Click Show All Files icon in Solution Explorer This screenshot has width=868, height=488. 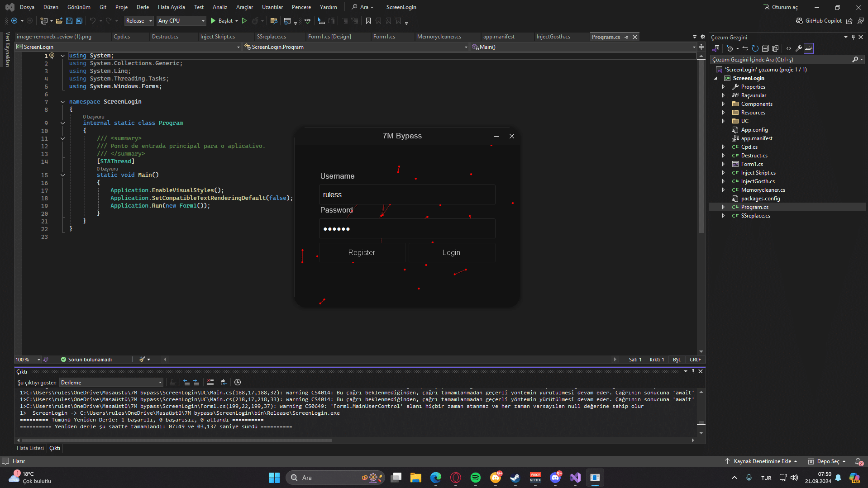click(x=775, y=48)
